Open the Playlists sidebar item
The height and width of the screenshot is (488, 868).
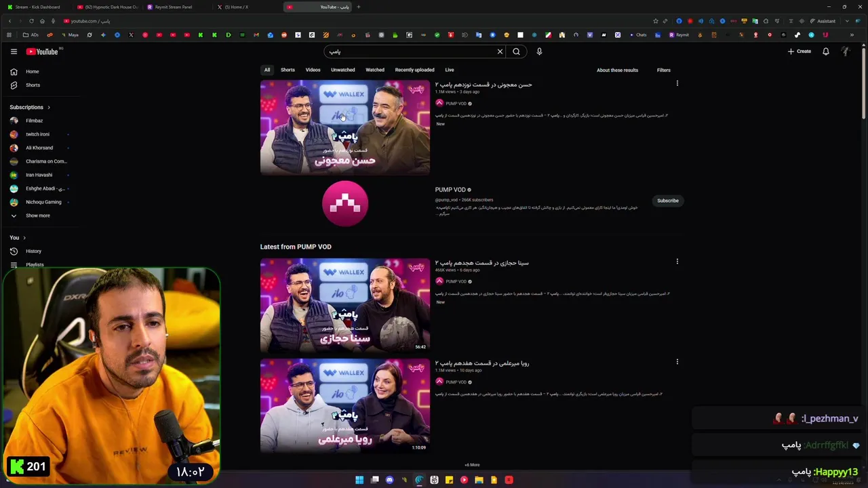(35, 265)
